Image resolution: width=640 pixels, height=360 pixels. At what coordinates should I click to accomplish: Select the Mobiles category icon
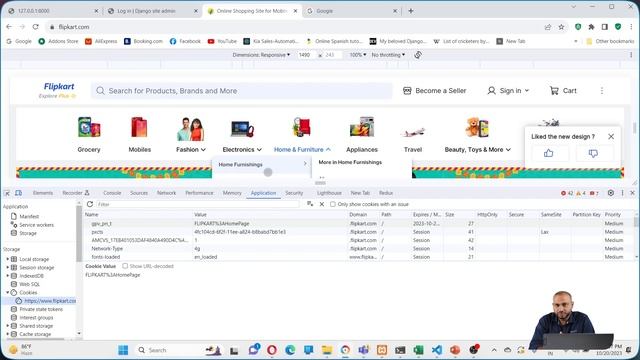[x=139, y=127]
